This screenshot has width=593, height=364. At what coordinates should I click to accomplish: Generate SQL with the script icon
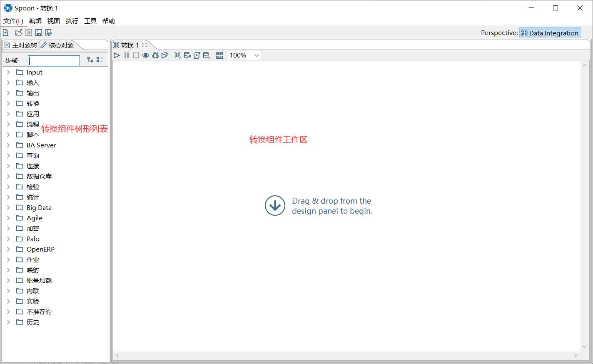tap(197, 55)
